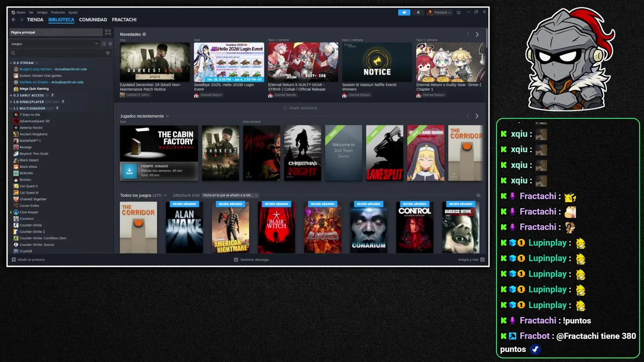Open the Amigos menu
The width and height of the screenshot is (644, 362).
pyautogui.click(x=42, y=12)
